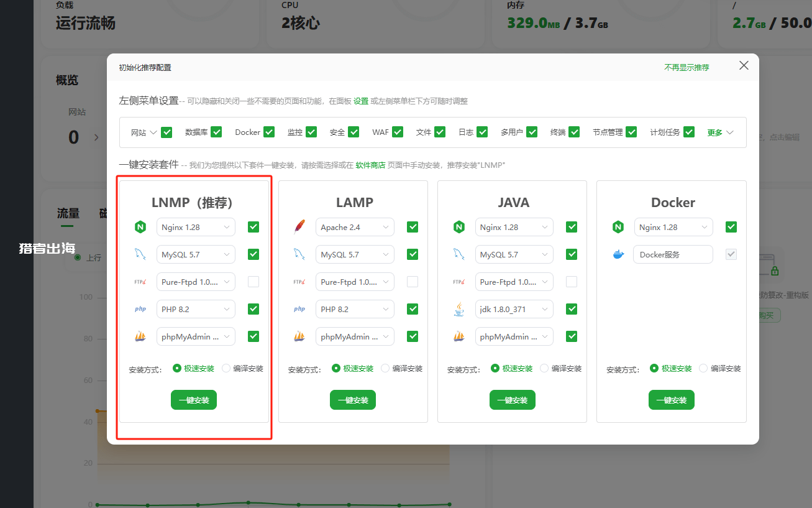Select 编译安装 radio in LNMP card
The height and width of the screenshot is (508, 812).
point(226,368)
